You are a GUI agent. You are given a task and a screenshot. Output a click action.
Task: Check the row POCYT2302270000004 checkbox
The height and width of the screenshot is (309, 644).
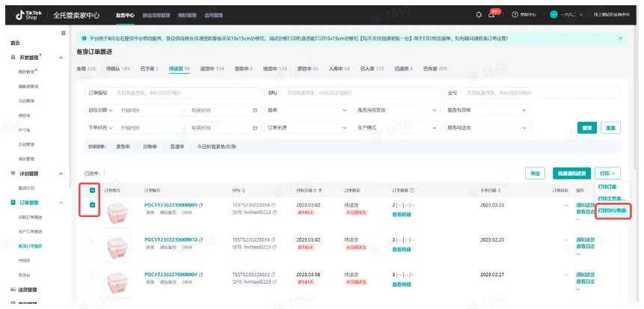tap(93, 275)
